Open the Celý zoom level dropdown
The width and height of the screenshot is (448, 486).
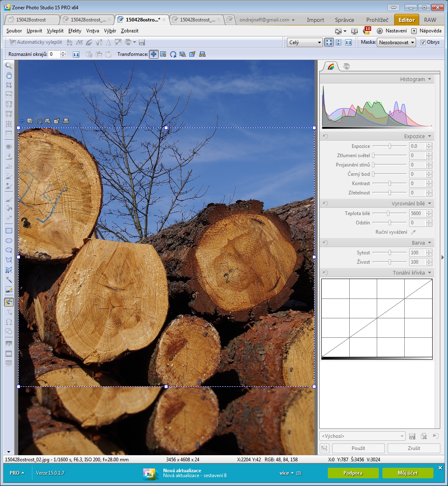[x=305, y=42]
